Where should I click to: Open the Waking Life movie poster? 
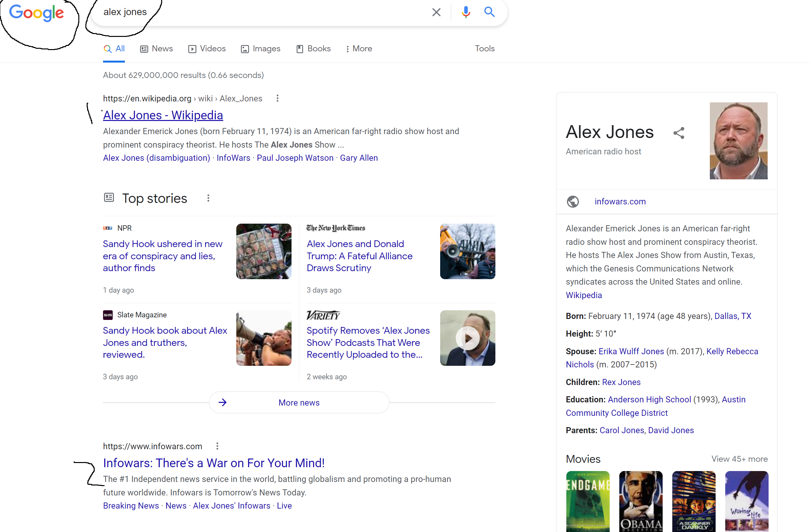tap(747, 502)
